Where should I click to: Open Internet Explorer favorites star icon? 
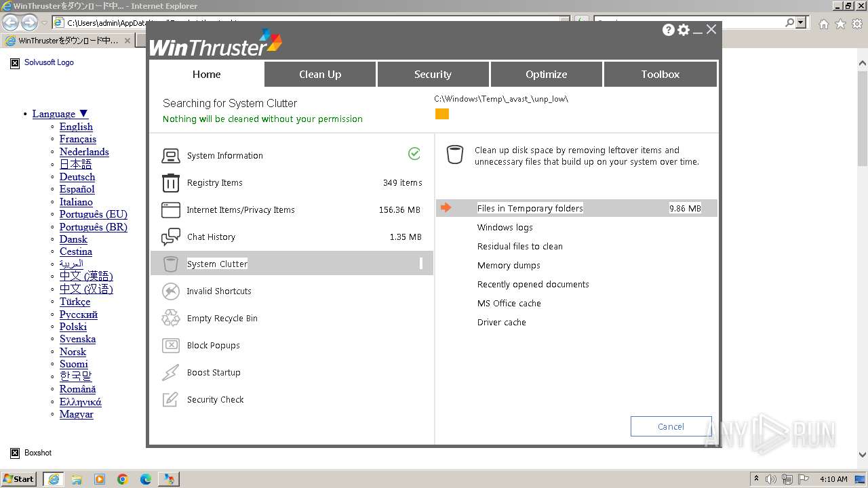(x=840, y=24)
